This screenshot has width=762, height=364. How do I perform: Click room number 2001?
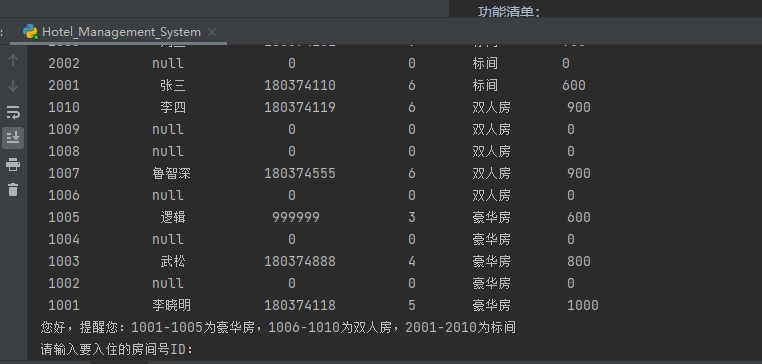[x=64, y=86]
